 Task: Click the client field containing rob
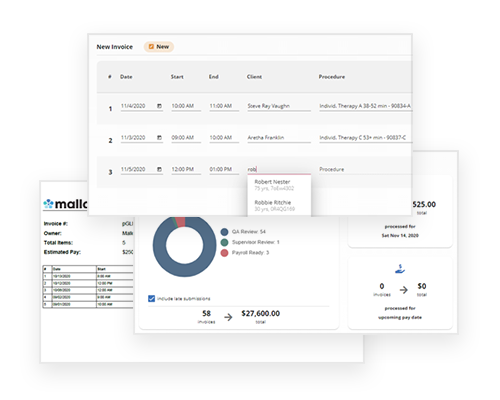pyautogui.click(x=279, y=170)
